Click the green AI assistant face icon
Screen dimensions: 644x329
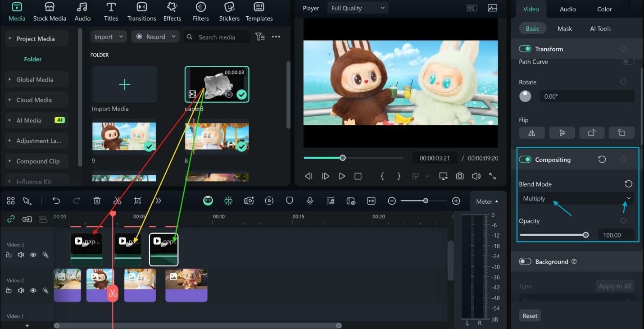(x=208, y=201)
